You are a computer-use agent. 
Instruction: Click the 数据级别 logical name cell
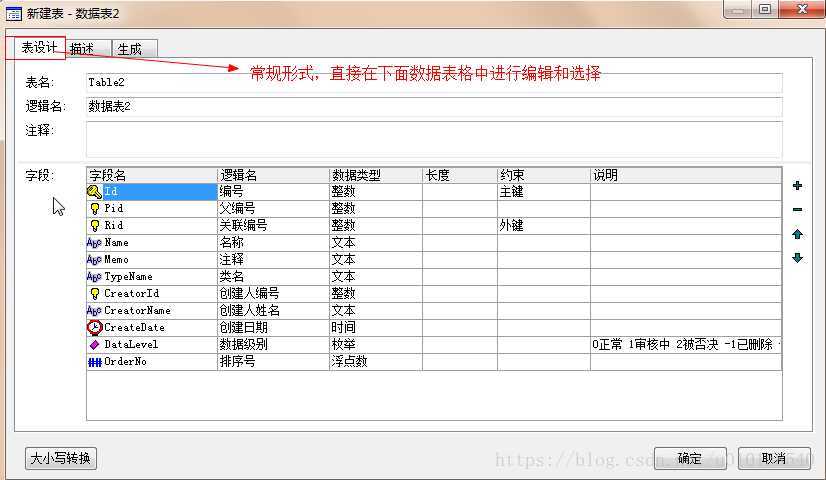[273, 345]
